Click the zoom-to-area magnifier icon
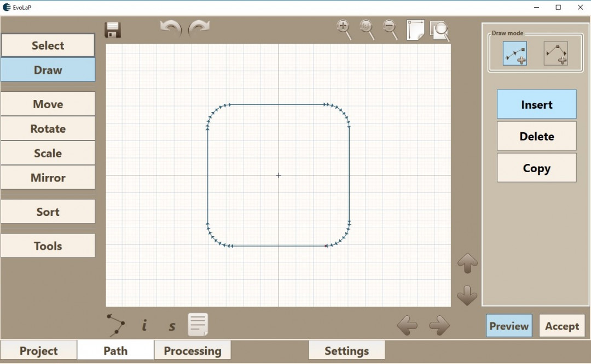Screen dimensions: 591x364 (x=439, y=31)
